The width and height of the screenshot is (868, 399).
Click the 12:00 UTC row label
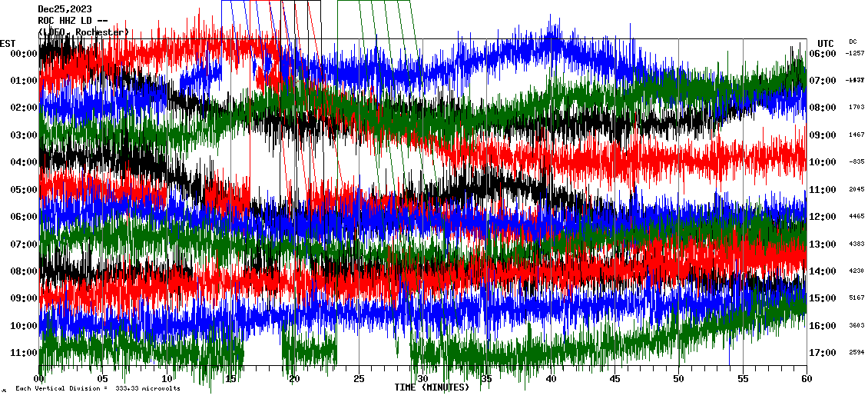[x=823, y=217]
